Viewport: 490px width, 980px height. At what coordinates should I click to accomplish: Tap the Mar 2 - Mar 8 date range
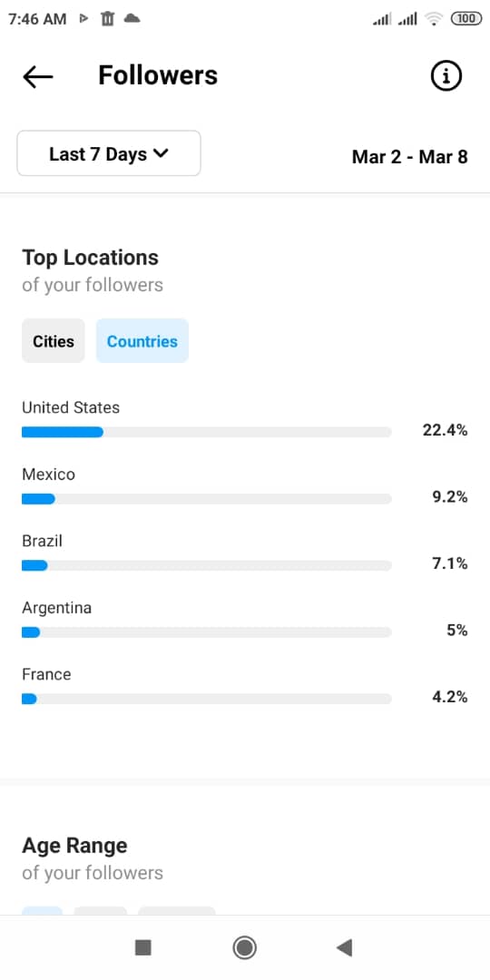pos(410,156)
